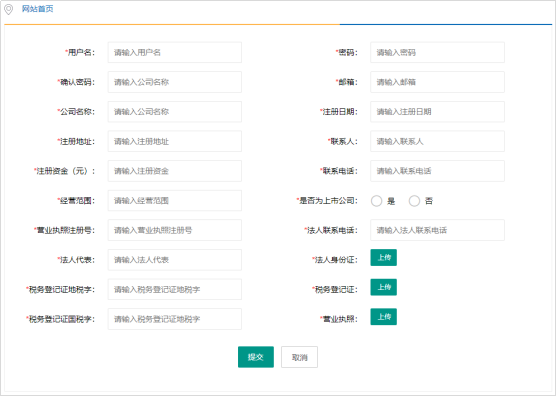Click the 联系人 text field
The image size is (556, 396).
tap(437, 141)
